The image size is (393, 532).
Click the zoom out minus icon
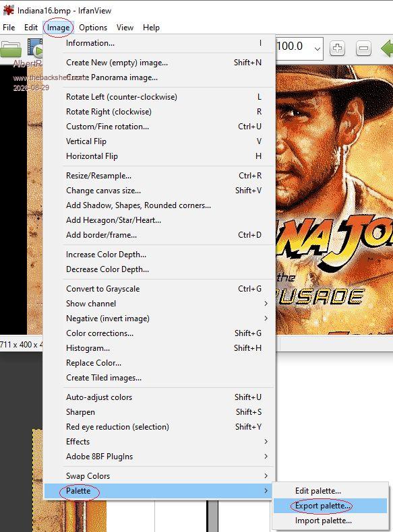click(x=363, y=48)
